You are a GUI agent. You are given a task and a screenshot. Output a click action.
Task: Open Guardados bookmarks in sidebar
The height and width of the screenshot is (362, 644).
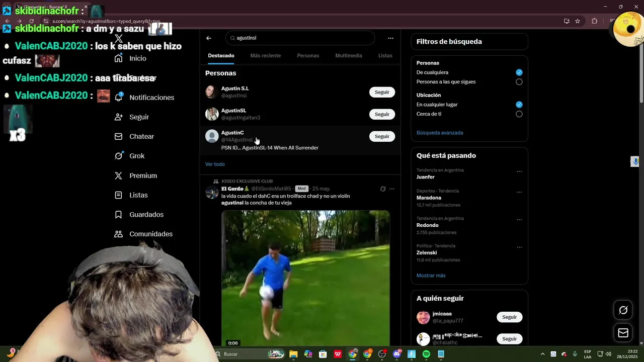pyautogui.click(x=139, y=215)
